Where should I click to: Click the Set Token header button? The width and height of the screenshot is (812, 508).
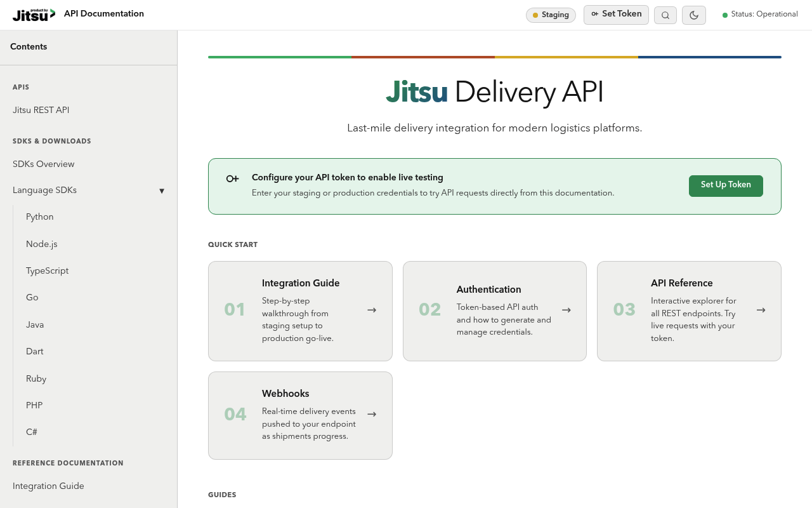[x=616, y=15]
